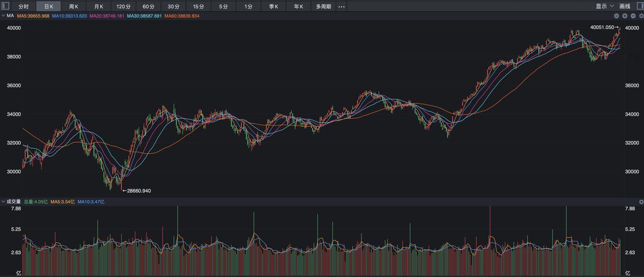Open the 多周期 multi-period view
This screenshot has height=277, width=644.
(324, 7)
